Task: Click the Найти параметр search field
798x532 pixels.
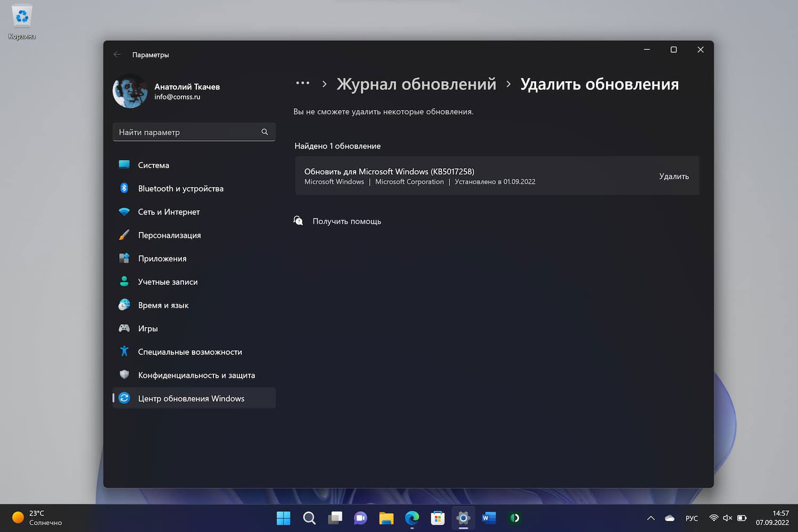Action: pyautogui.click(x=194, y=132)
